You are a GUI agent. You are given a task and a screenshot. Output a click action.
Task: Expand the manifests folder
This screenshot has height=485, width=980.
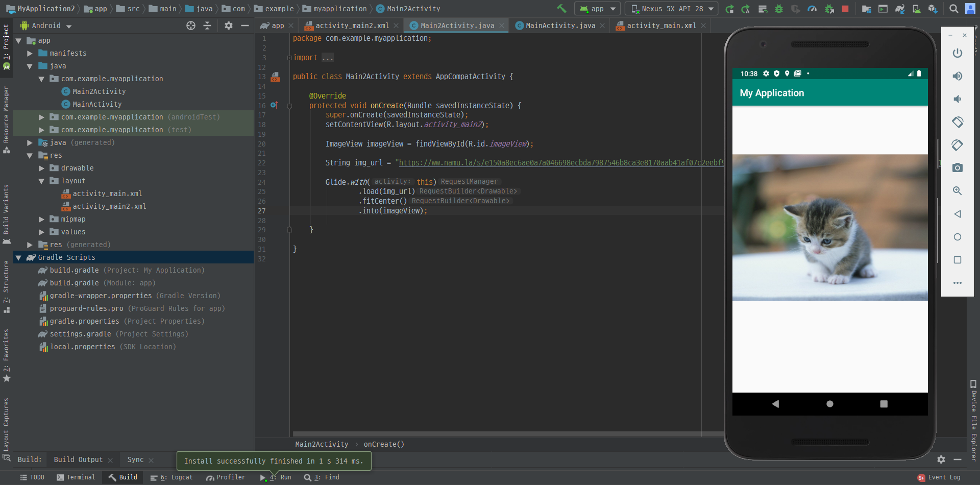(x=30, y=53)
